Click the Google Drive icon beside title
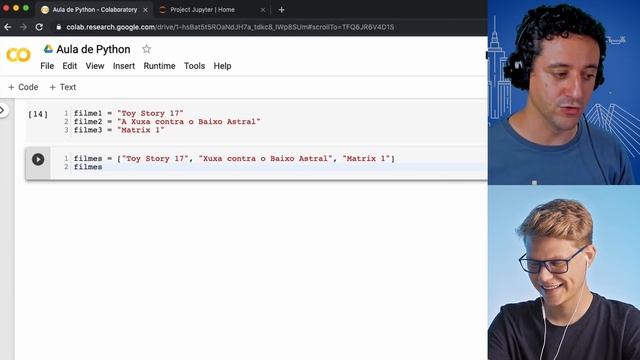640x360 pixels. click(x=48, y=49)
